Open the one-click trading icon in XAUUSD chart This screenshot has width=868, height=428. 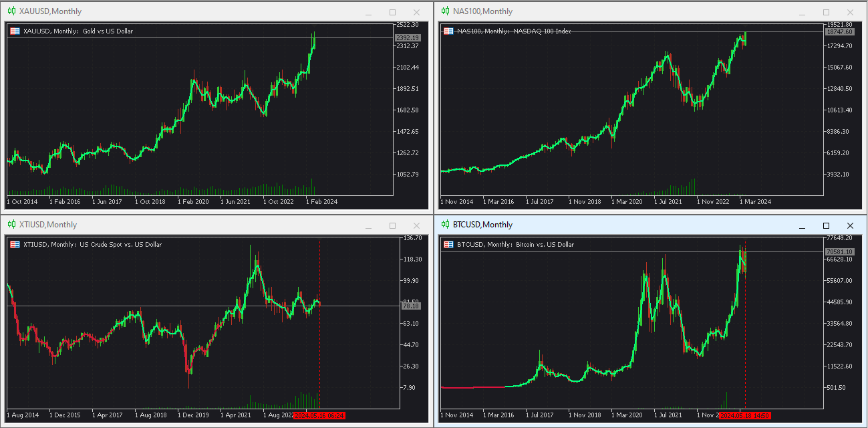coord(15,31)
